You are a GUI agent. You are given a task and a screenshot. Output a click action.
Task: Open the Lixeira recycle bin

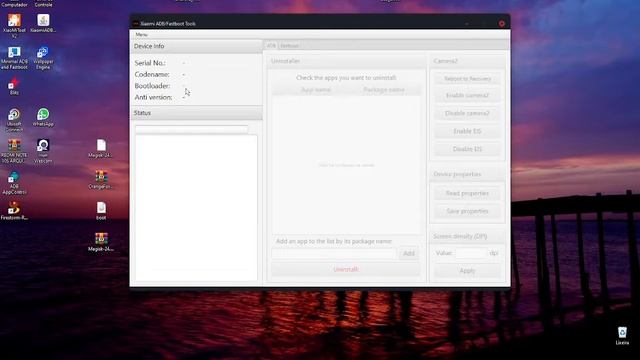(x=622, y=336)
